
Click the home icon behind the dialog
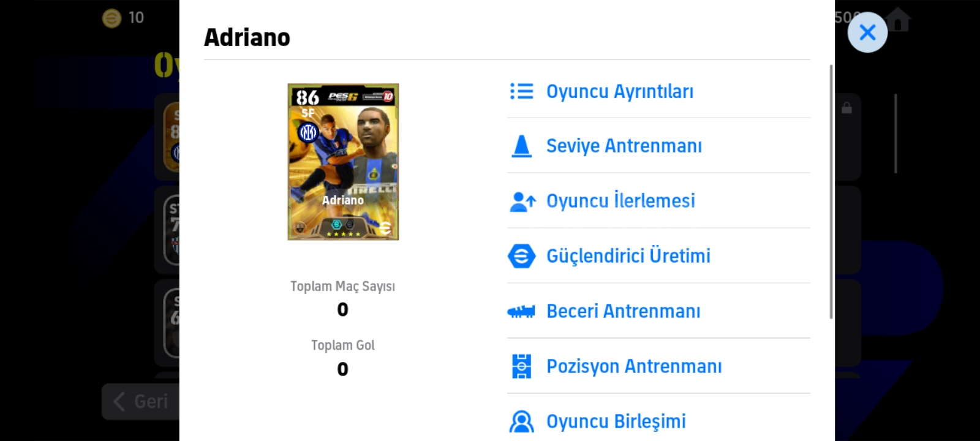pyautogui.click(x=898, y=20)
